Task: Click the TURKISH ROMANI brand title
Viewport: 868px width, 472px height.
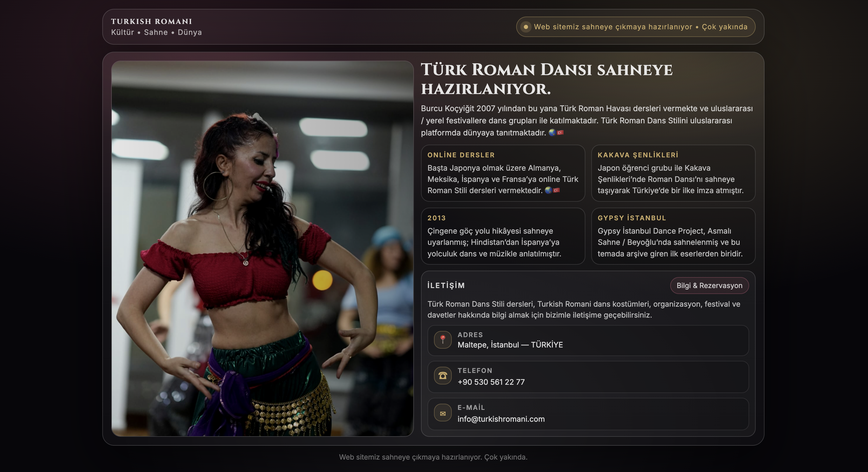Action: [x=152, y=22]
